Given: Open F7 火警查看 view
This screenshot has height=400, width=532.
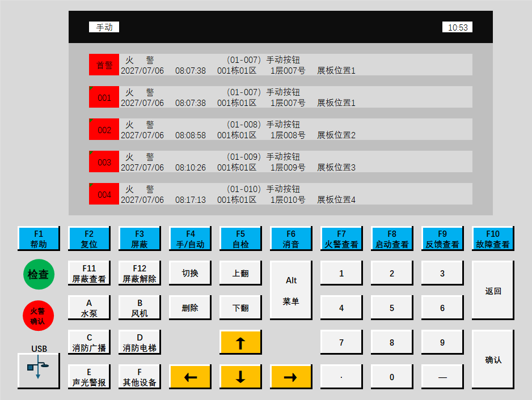Looking at the screenshot, I should click(x=341, y=239).
